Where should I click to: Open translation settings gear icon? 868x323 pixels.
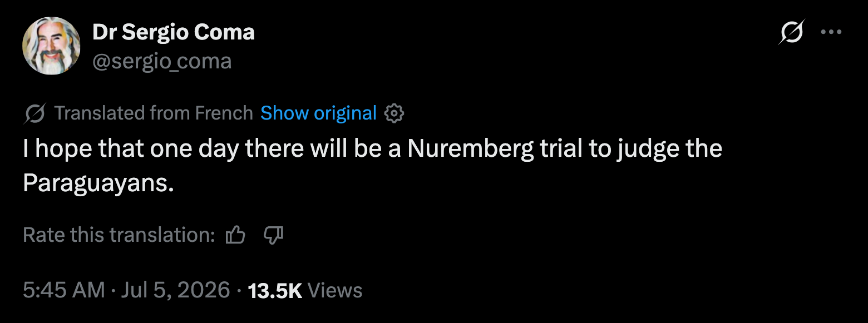tap(394, 113)
